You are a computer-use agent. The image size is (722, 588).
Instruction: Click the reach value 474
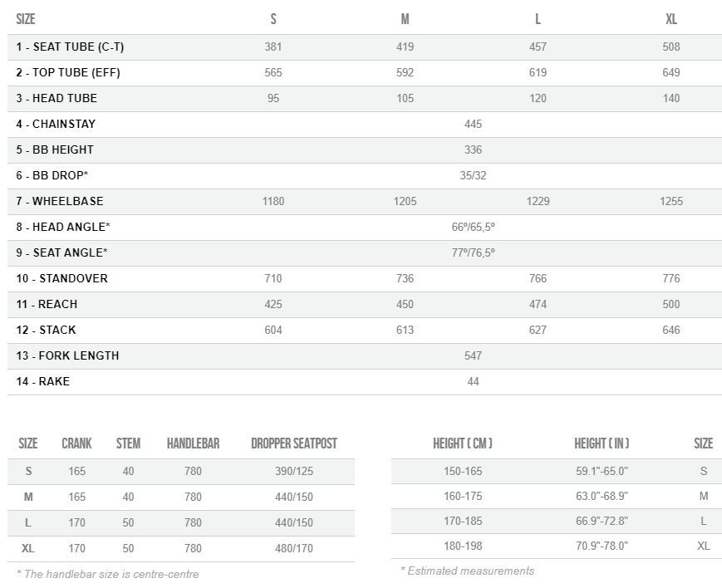538,305
